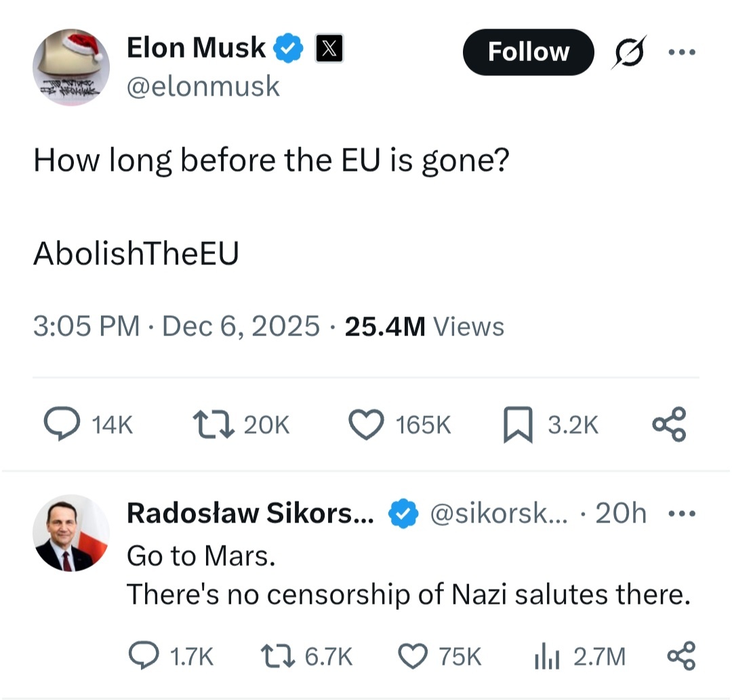The image size is (732, 700).
Task: View the 25.4M Views count
Action: (424, 327)
